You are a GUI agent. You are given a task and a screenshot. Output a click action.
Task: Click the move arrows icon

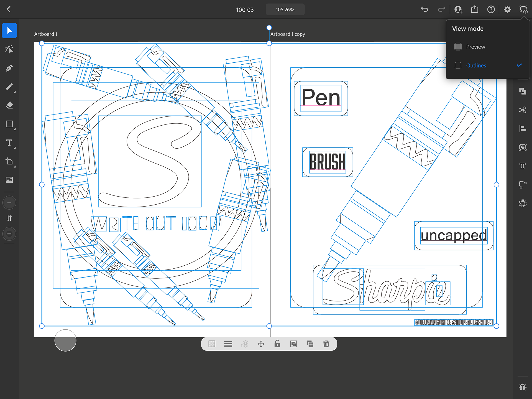coord(261,344)
